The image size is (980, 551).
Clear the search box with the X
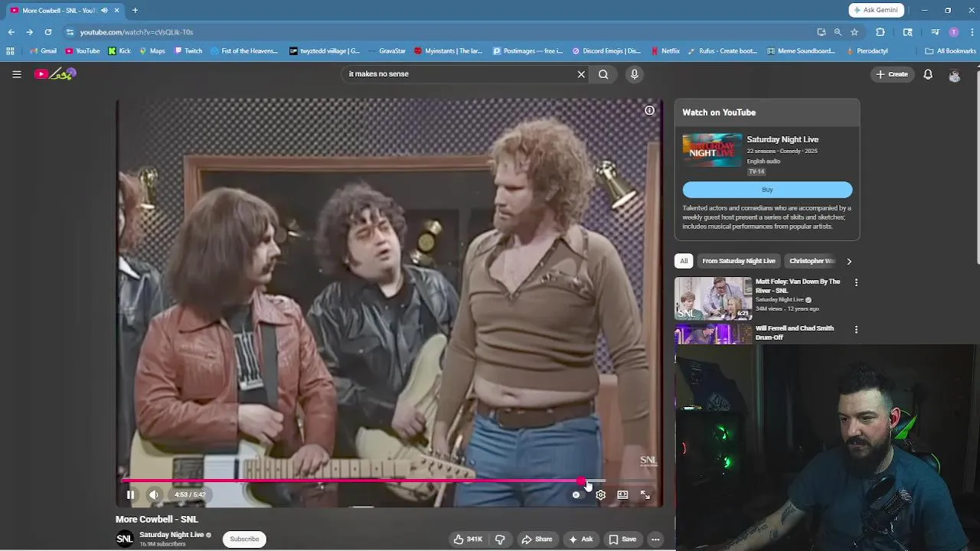[x=581, y=74]
